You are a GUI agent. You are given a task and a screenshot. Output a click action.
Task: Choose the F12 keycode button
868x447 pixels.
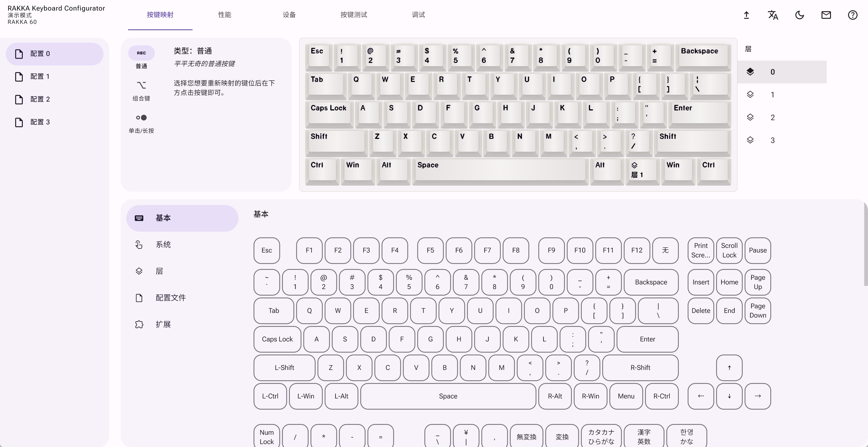pyautogui.click(x=637, y=250)
